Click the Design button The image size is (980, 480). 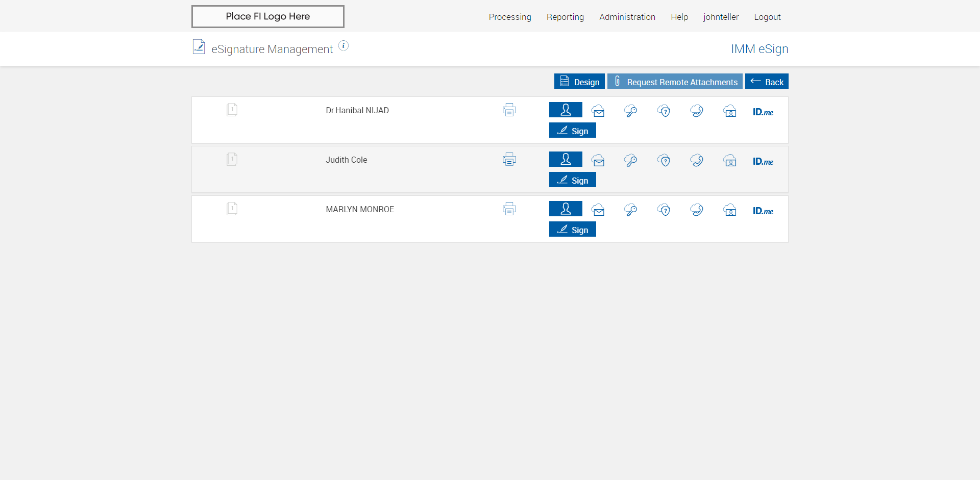click(x=579, y=82)
